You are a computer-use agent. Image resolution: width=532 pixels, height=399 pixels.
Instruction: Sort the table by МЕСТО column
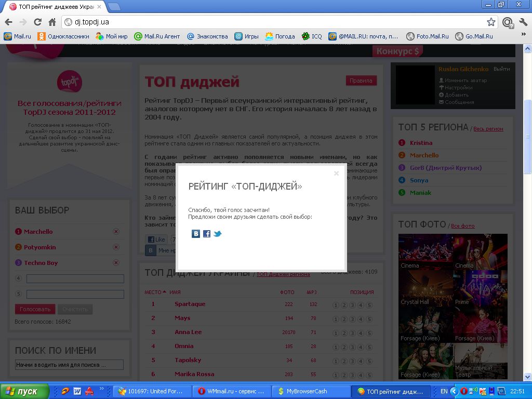click(155, 292)
